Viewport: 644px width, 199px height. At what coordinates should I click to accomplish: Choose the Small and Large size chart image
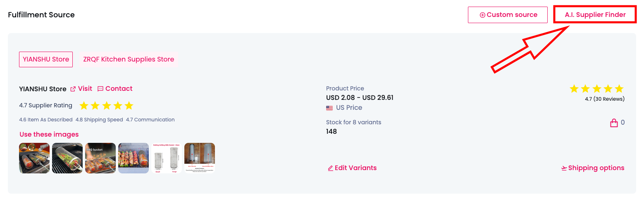click(x=167, y=158)
